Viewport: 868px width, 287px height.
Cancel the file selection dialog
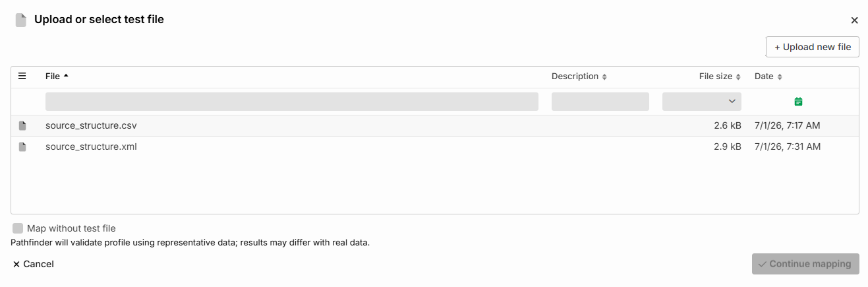[x=34, y=264]
